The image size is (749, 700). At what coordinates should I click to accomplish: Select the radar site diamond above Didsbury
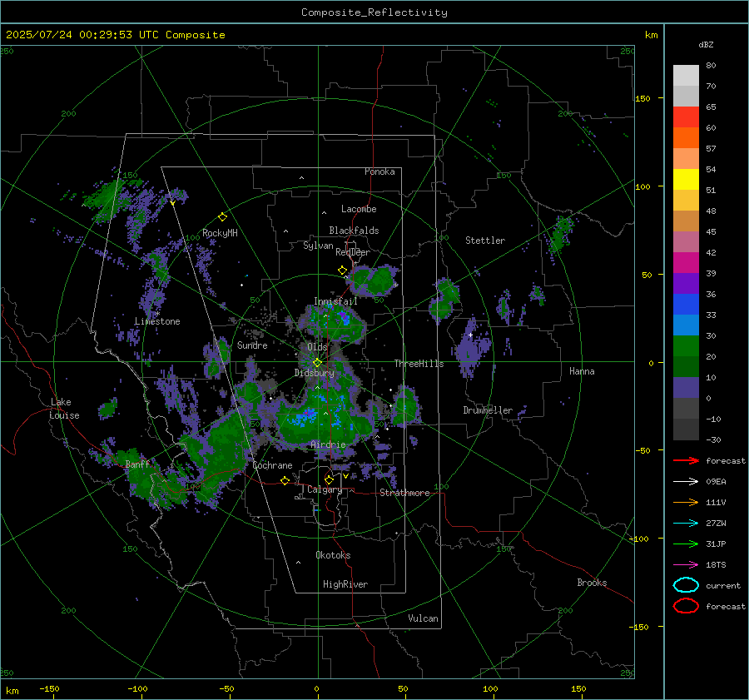317,363
